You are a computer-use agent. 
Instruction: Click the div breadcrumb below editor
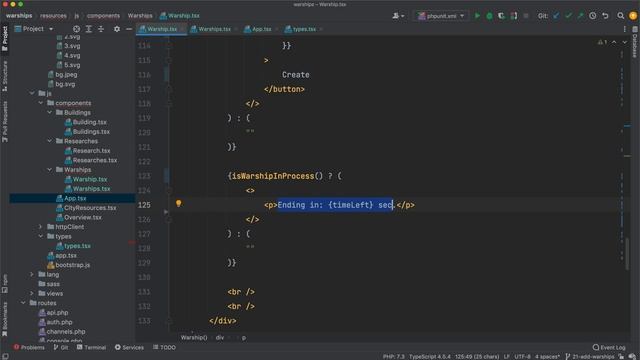tap(220, 338)
